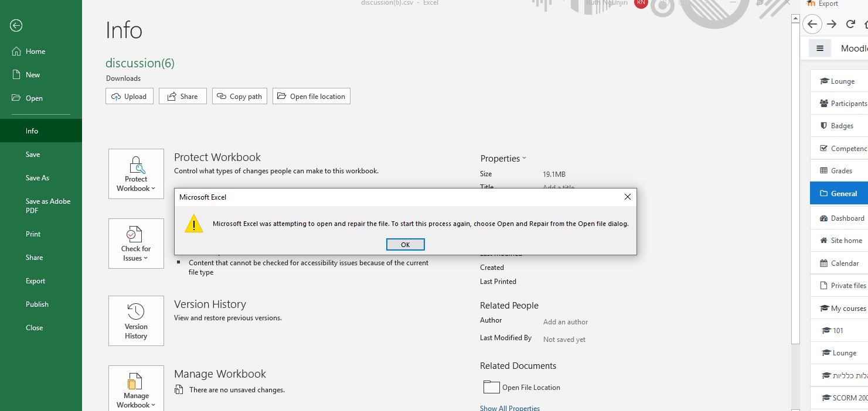Screen dimensions: 868x411
Task: Go to Site home in Moodle
Action: (x=839, y=241)
